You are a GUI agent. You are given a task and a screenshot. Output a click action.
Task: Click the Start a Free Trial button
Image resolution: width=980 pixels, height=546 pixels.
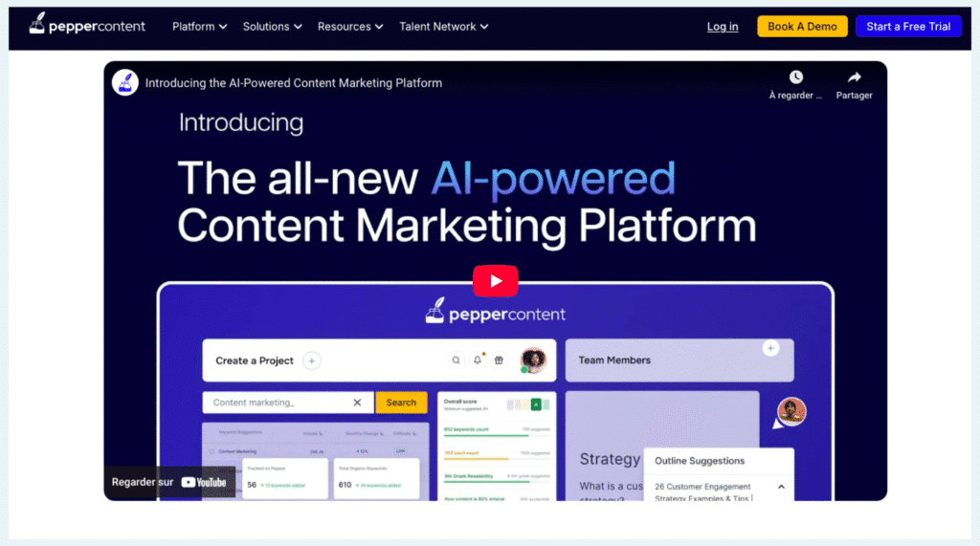[x=908, y=27]
